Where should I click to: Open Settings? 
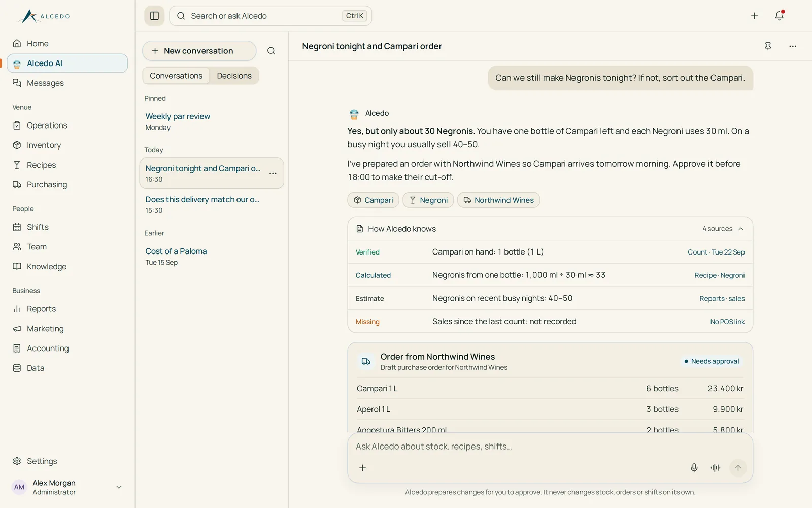67,461
